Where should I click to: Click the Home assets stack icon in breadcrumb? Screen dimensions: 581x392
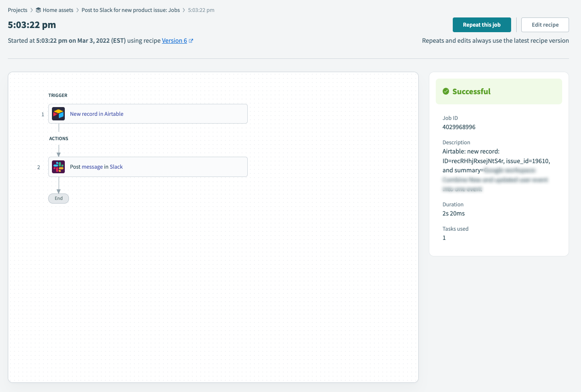38,10
